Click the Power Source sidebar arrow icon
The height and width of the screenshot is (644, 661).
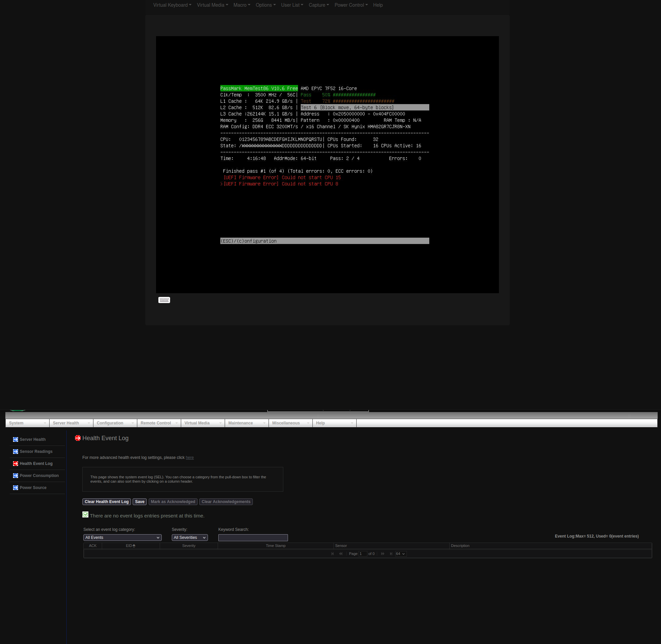point(15,488)
